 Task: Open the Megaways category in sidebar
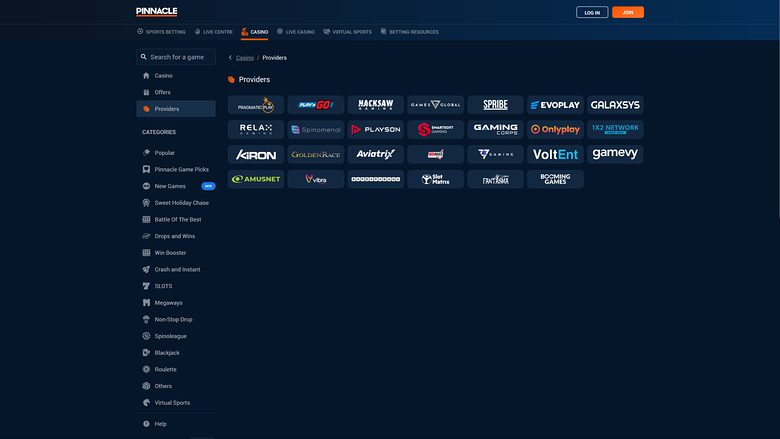click(x=168, y=303)
